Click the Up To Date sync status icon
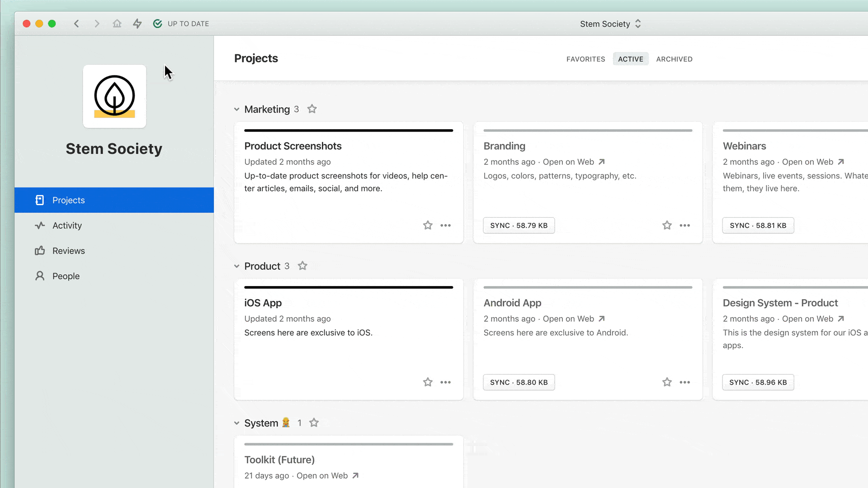Viewport: 868px width, 488px height. coord(157,23)
